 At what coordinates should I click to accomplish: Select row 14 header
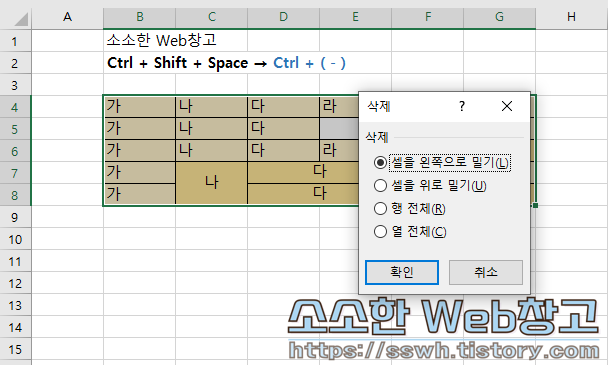point(16,328)
